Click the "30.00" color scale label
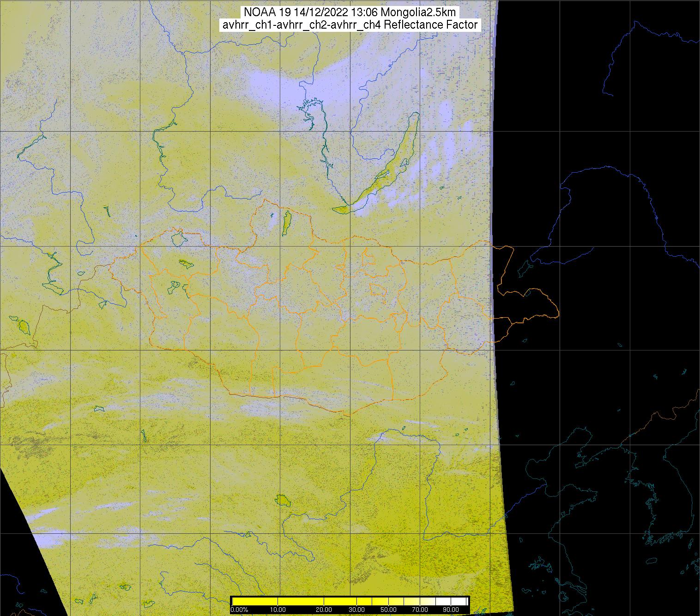This screenshot has width=700, height=616. tap(356, 610)
